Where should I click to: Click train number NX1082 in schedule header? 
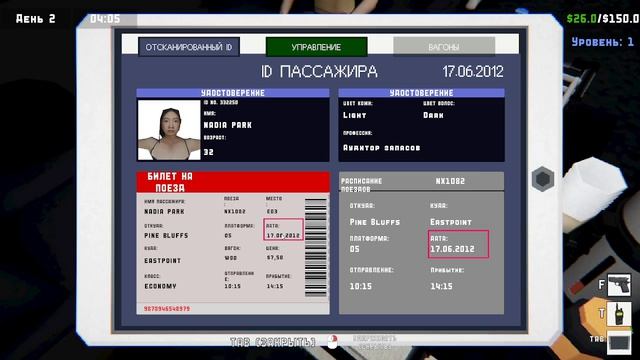[x=450, y=181]
